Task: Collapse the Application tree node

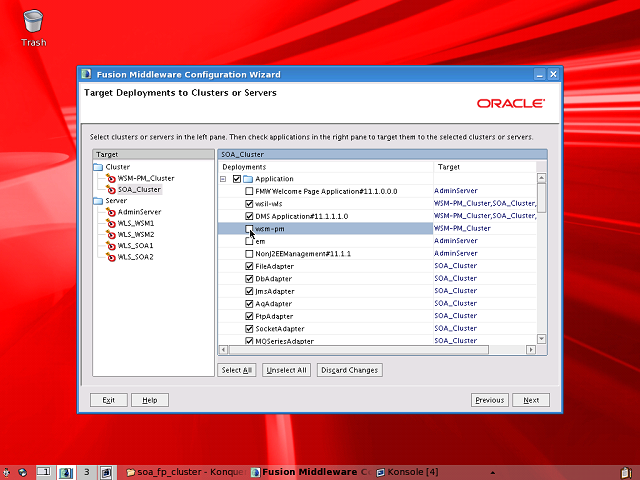Action: tap(223, 179)
